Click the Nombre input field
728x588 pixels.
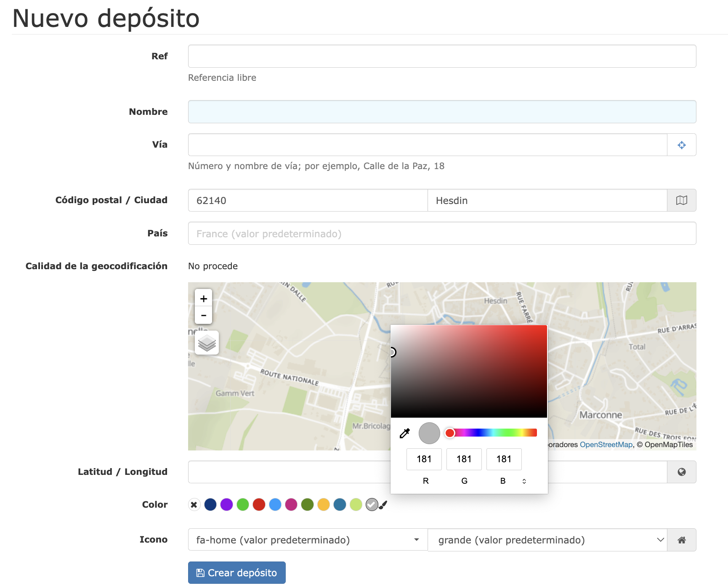pyautogui.click(x=442, y=111)
